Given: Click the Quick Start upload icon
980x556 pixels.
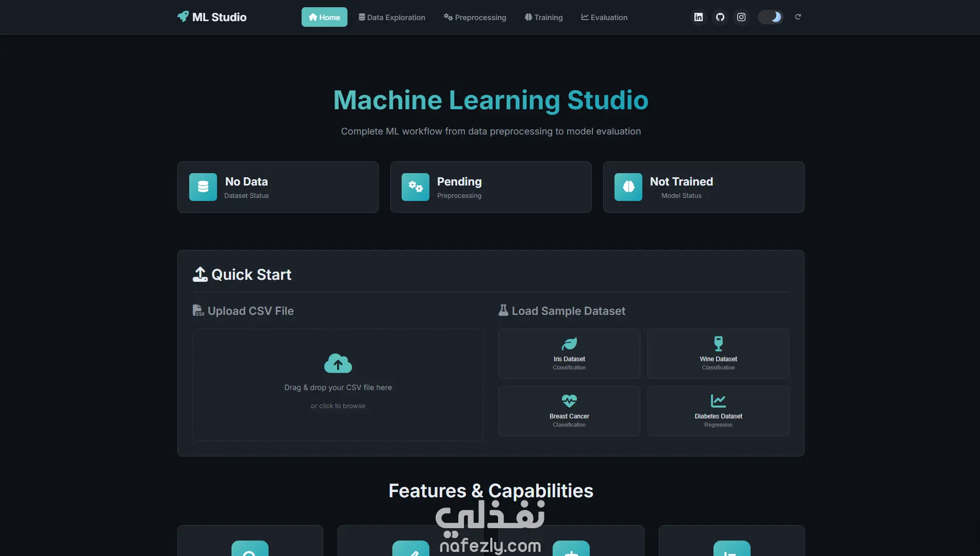Looking at the screenshot, I should pos(200,275).
